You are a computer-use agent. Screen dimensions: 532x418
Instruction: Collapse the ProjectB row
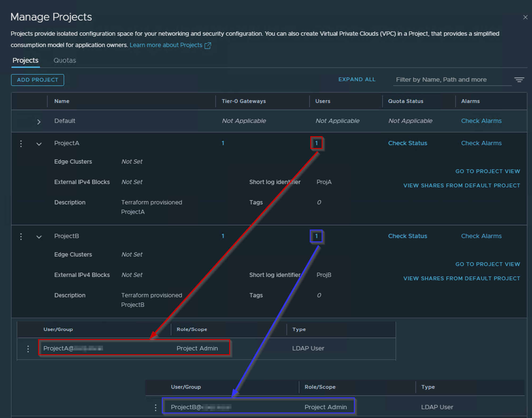[39, 237]
